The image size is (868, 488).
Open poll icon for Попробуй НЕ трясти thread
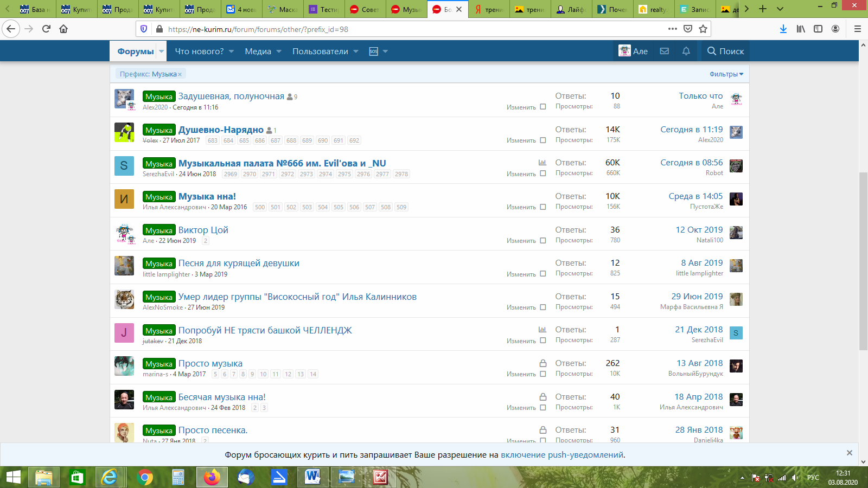click(x=542, y=330)
